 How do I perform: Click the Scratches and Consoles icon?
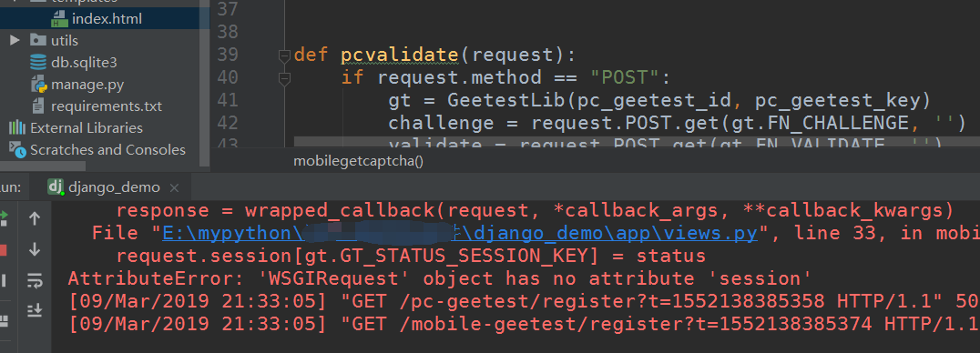(19, 150)
